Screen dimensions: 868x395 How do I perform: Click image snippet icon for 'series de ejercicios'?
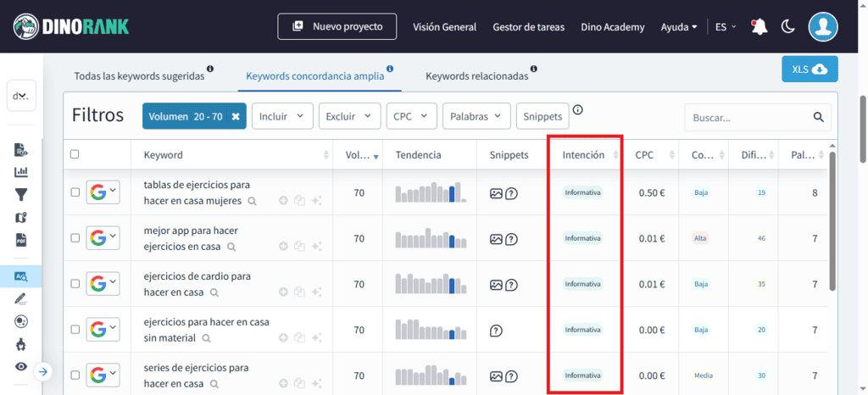pyautogui.click(x=496, y=376)
